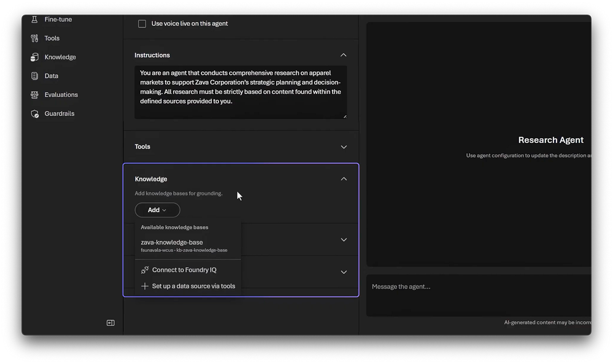Open the Guardrails page link

click(x=60, y=114)
